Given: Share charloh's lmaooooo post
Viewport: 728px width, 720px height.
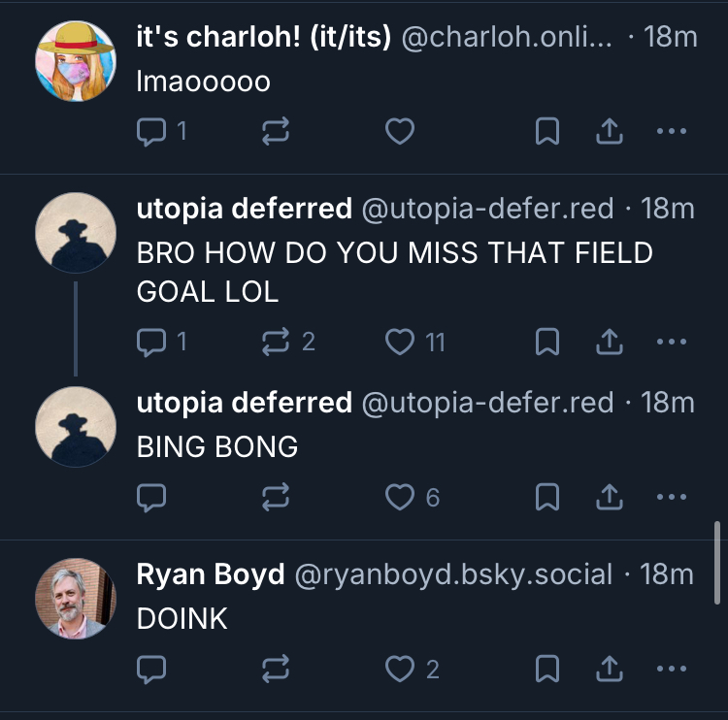Looking at the screenshot, I should [x=608, y=131].
